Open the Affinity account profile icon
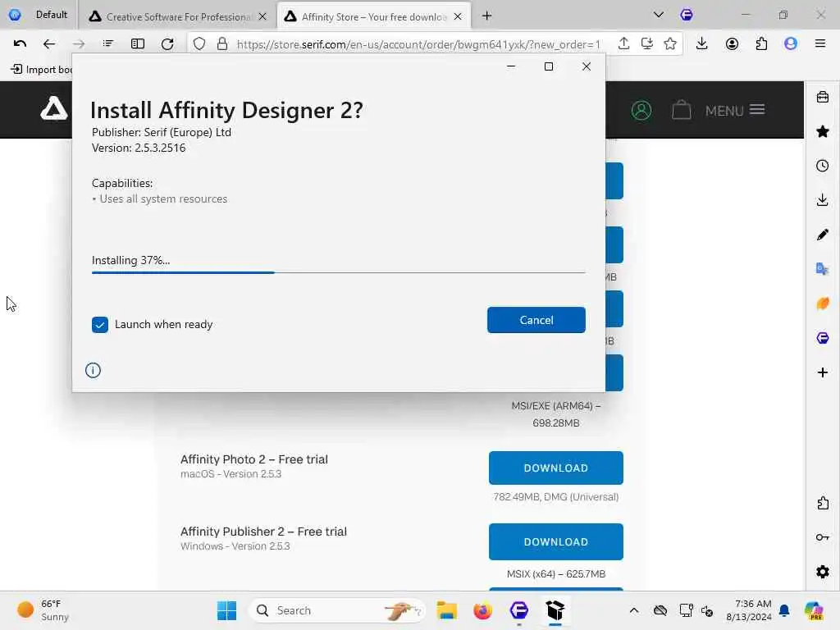840x630 pixels. pos(641,111)
